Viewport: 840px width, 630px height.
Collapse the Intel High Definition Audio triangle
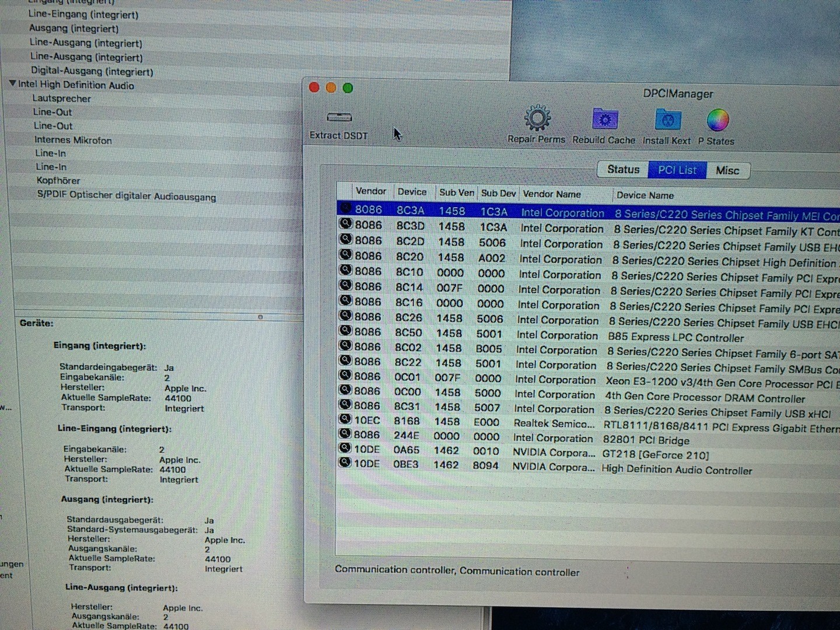(x=12, y=83)
